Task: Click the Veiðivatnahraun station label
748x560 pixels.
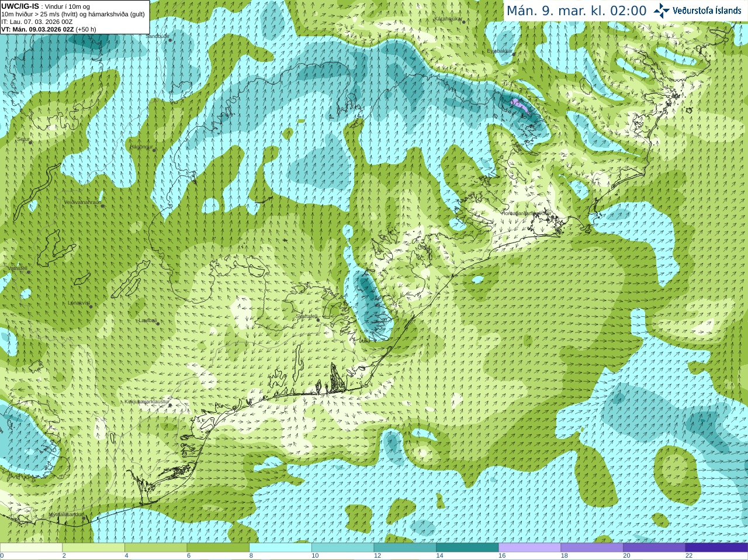Action: (x=82, y=202)
